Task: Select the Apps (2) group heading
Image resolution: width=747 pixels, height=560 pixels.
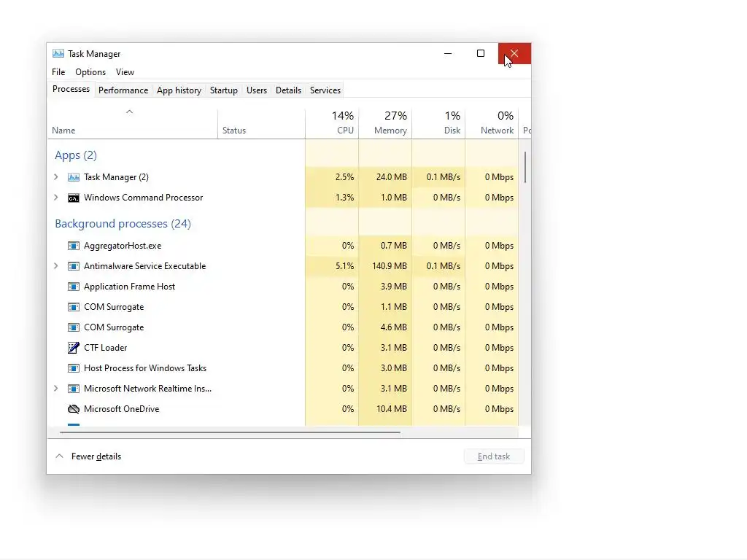Action: [x=76, y=155]
